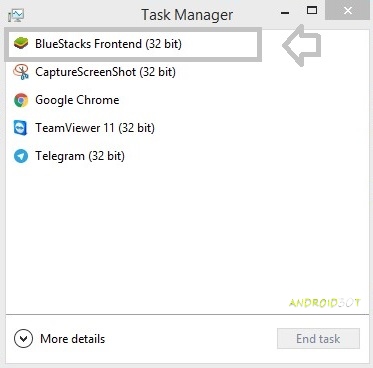The image size is (373, 368).
Task: Click the End task button
Action: tap(318, 339)
